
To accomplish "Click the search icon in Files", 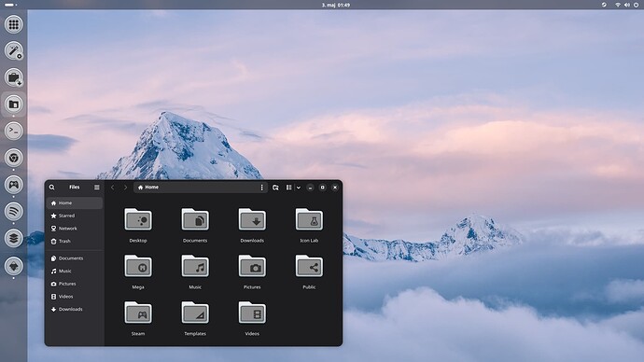I will [x=51, y=188].
